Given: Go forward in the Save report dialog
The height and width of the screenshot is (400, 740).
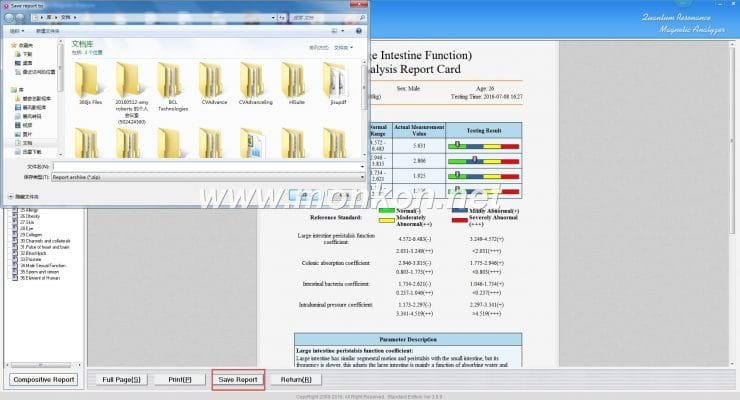Looking at the screenshot, I should pyautogui.click(x=20, y=17).
